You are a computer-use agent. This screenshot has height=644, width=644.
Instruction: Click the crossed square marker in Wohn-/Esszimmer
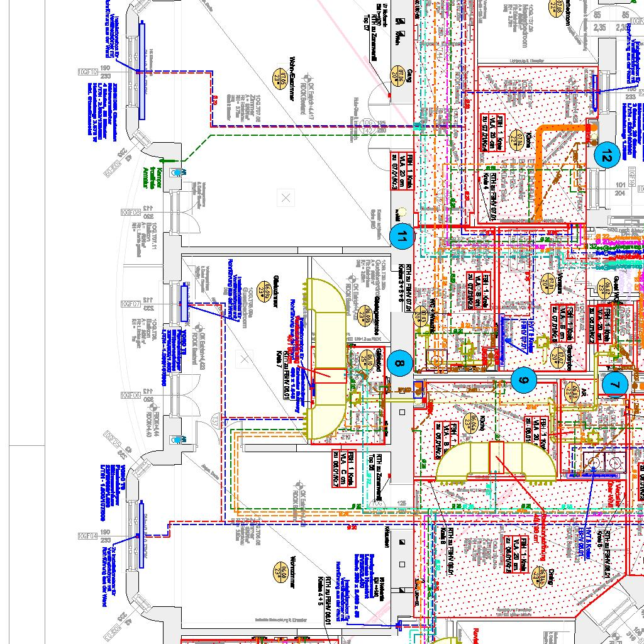click(x=286, y=198)
